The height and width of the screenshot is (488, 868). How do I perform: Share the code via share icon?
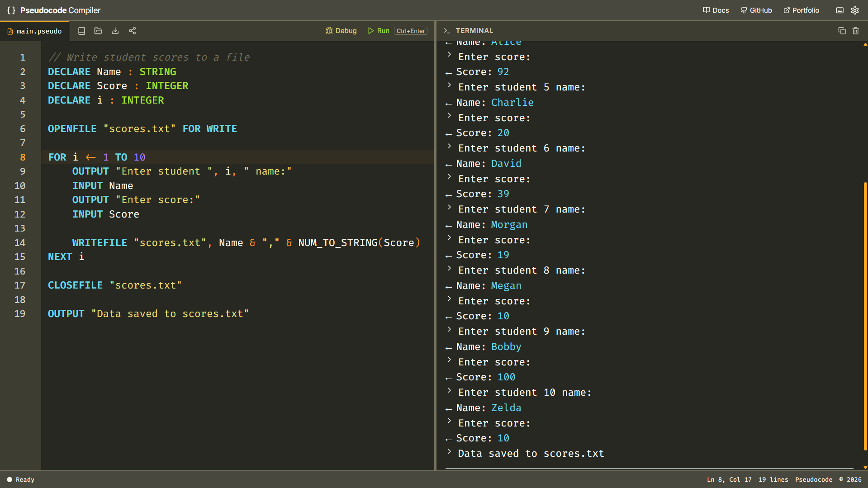click(133, 31)
